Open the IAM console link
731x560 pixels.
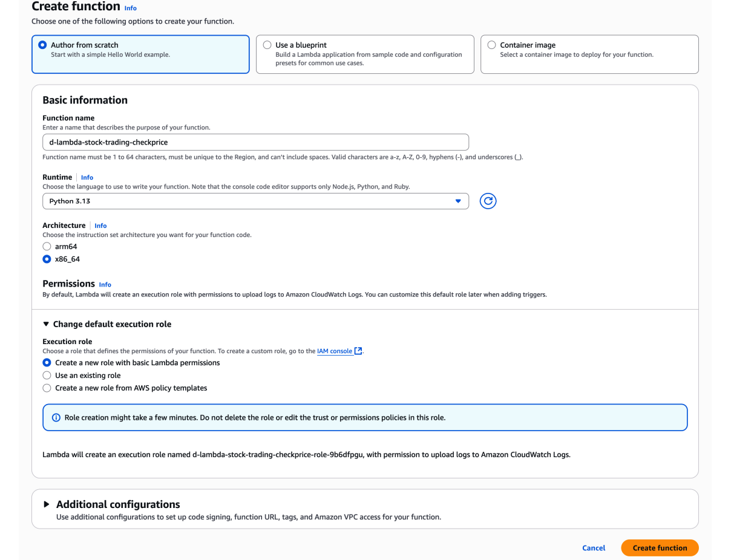pyautogui.click(x=335, y=351)
